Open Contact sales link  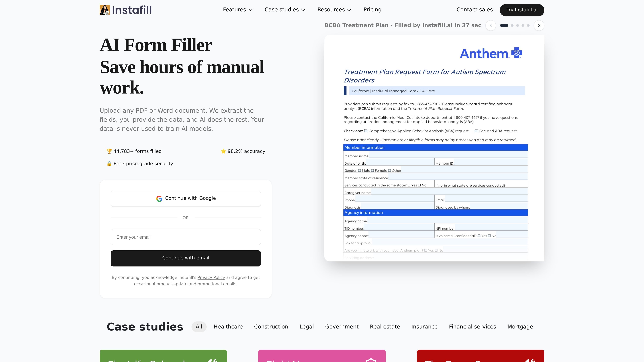click(x=474, y=10)
